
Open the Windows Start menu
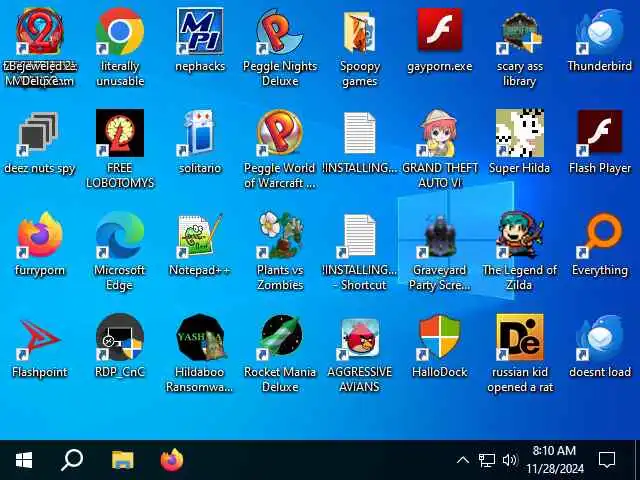pyautogui.click(x=24, y=460)
